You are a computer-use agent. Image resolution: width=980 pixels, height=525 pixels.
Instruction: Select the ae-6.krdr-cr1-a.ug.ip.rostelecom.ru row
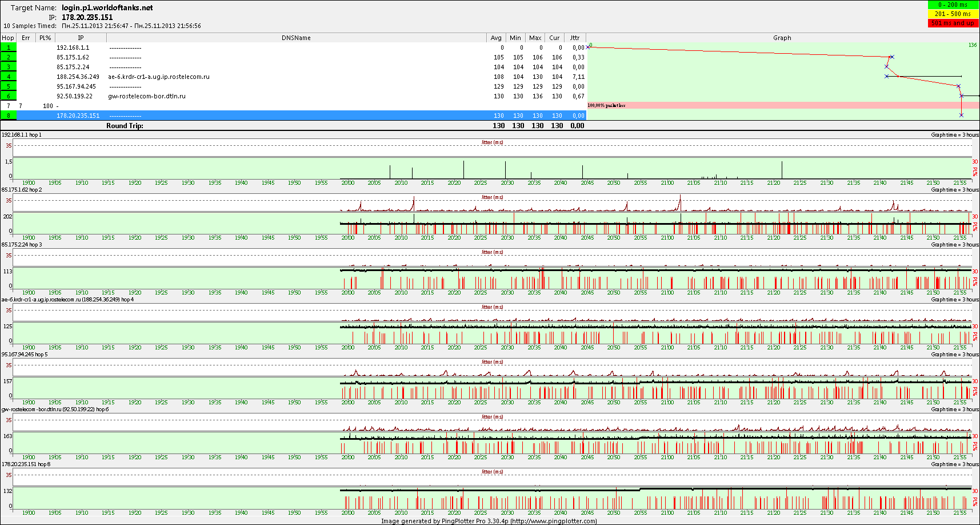coord(159,77)
